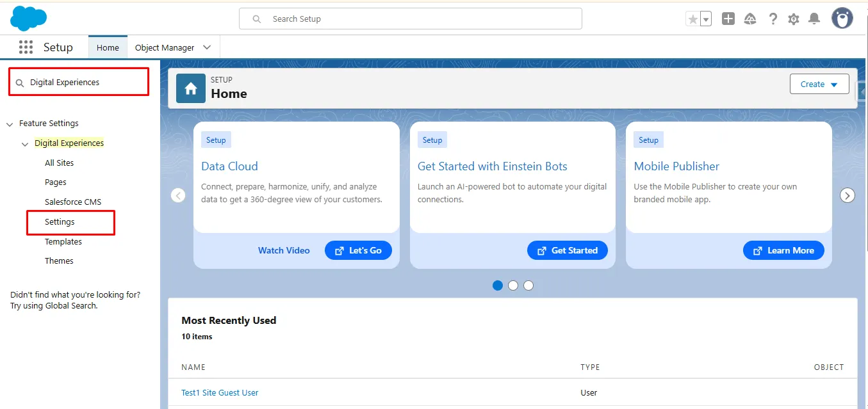Open the App Launcher grid icon

pyautogui.click(x=26, y=47)
